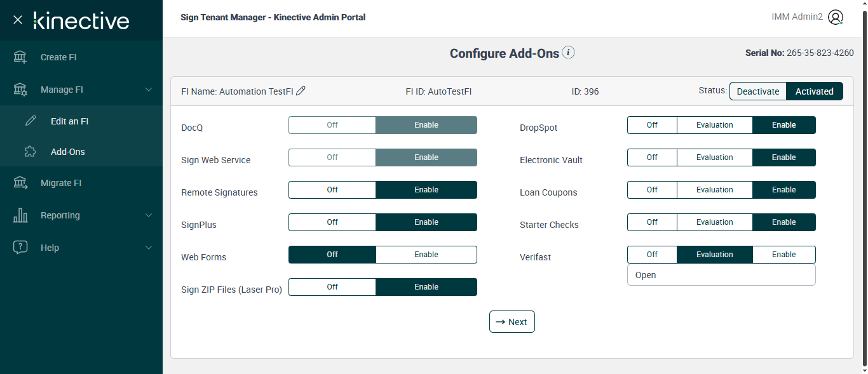Enable the Web Forms add-on
This screenshot has width=868, height=374.
click(x=426, y=255)
